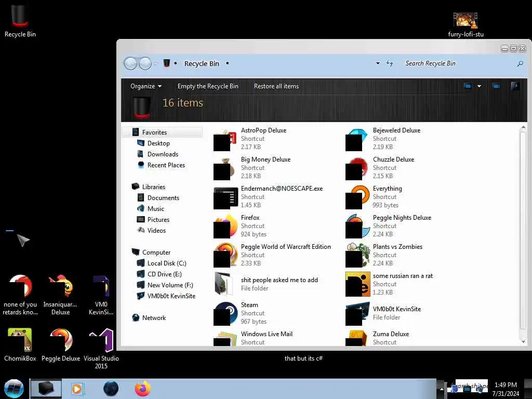Click the search magnifier icon
The height and width of the screenshot is (399, 532).
point(520,63)
